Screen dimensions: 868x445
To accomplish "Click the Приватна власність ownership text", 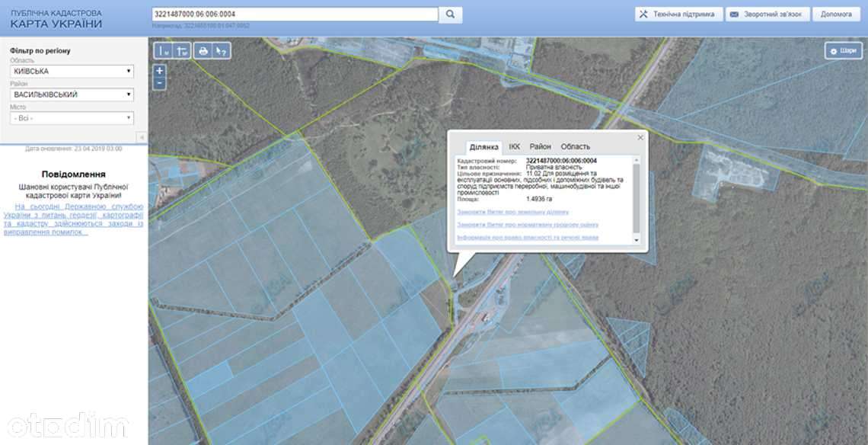I will [x=554, y=168].
